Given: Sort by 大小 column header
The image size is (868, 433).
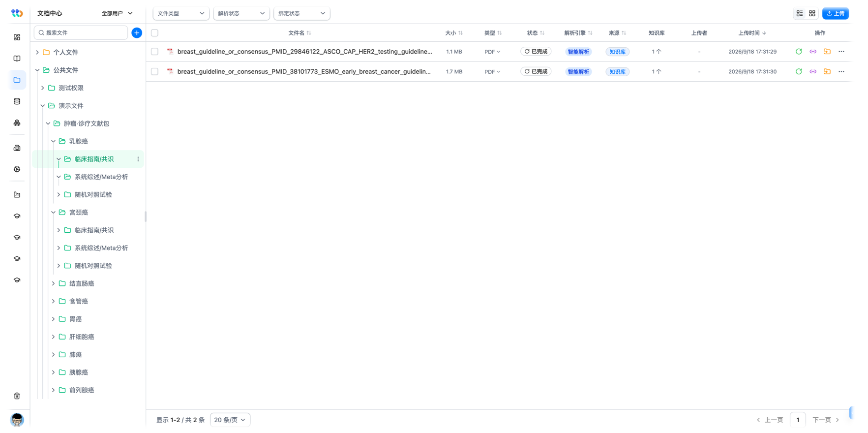Looking at the screenshot, I should pyautogui.click(x=454, y=33).
